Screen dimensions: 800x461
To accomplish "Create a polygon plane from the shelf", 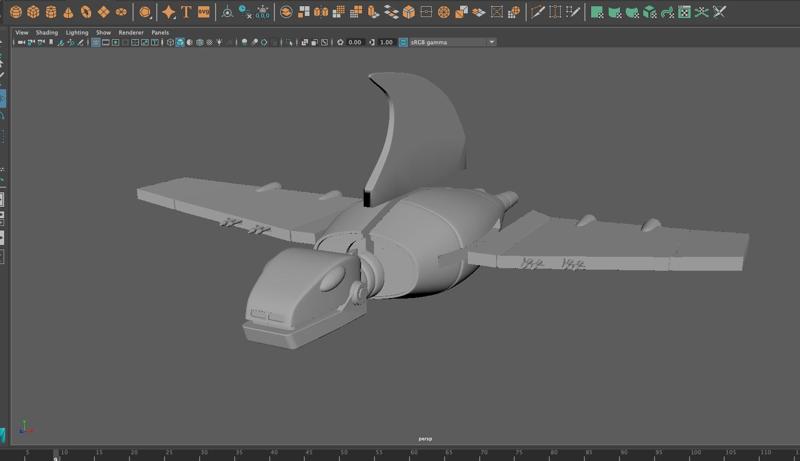I will click(104, 12).
